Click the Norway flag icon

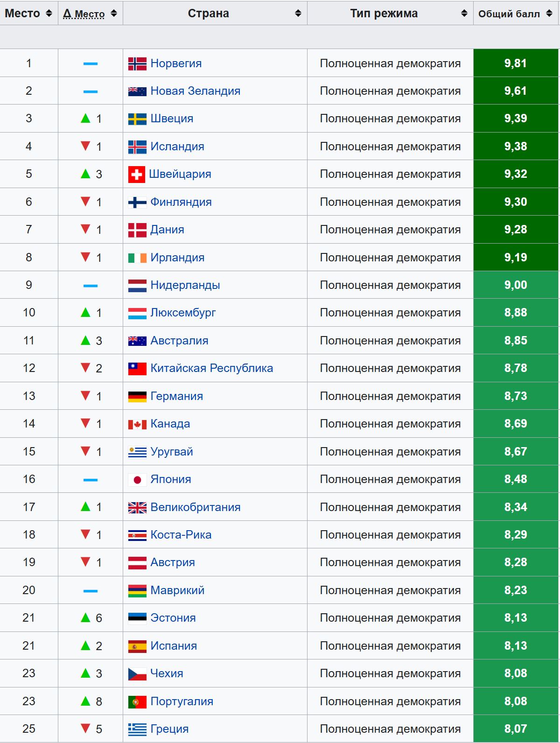point(137,63)
